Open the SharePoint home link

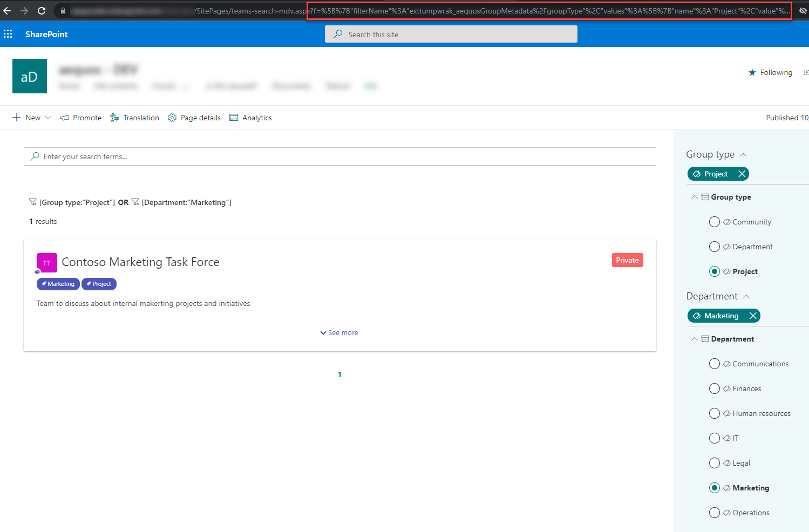pyautogui.click(x=46, y=34)
